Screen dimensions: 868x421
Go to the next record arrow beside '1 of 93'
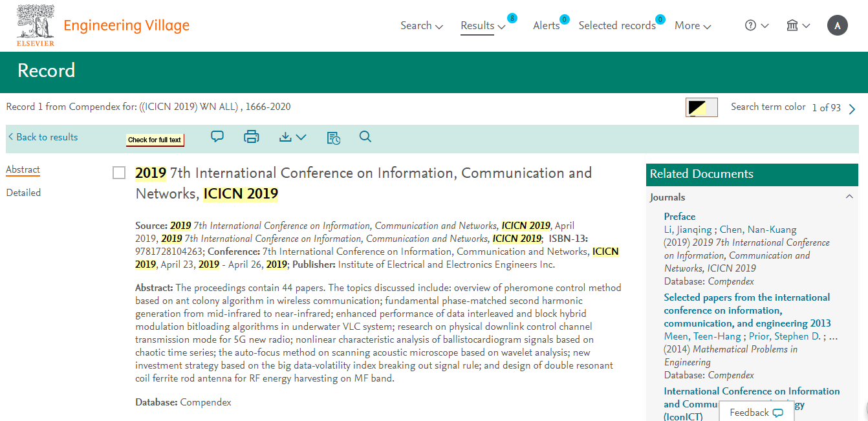[852, 109]
